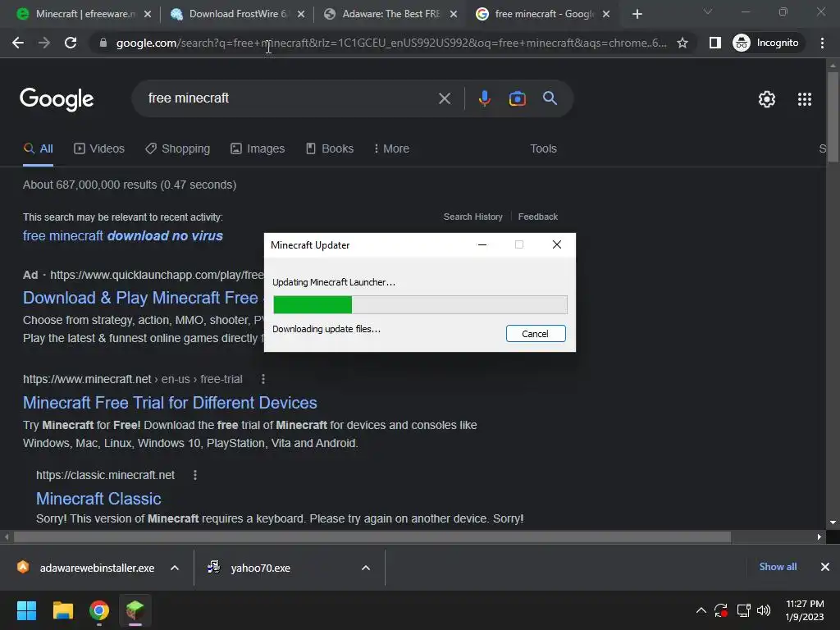Click the All search results tab

(38, 149)
